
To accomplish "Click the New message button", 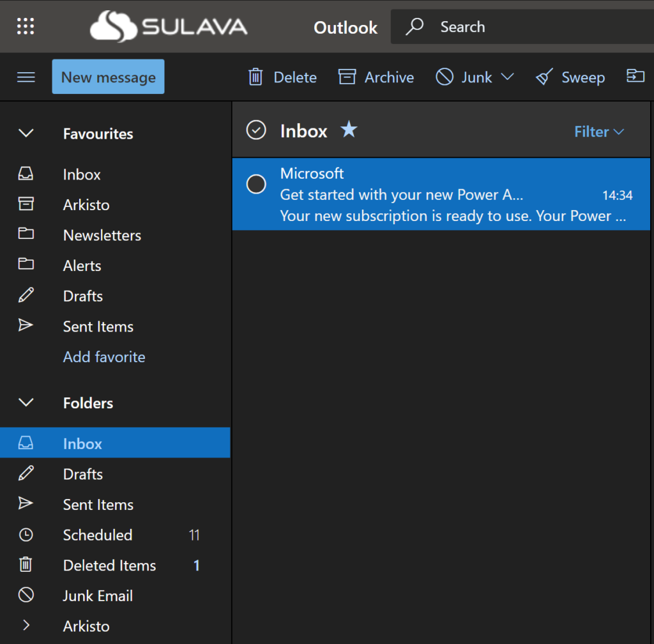I will click(x=108, y=76).
